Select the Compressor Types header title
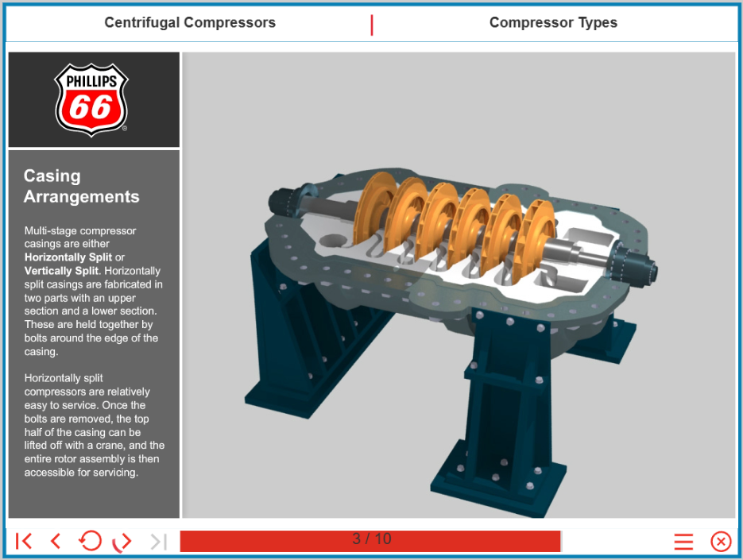This screenshot has height=560, width=743. pos(553,23)
